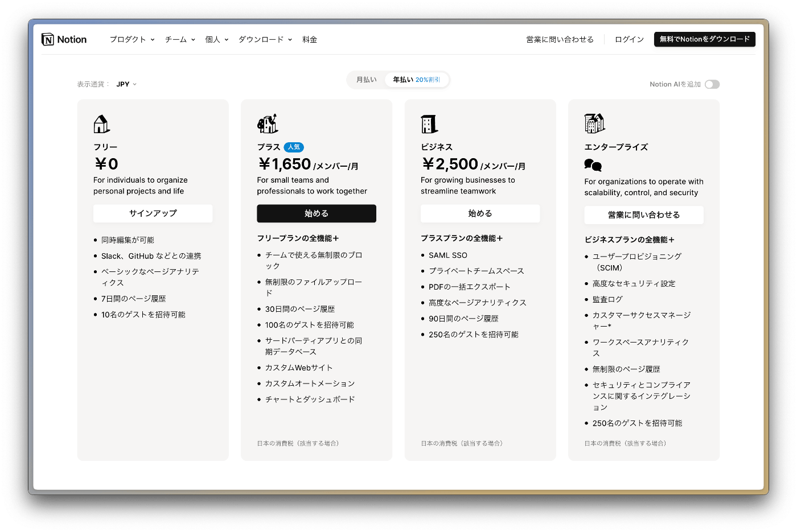Click ビジネスプランの全機能+ heading
Image resolution: width=797 pixels, height=532 pixels.
point(630,240)
